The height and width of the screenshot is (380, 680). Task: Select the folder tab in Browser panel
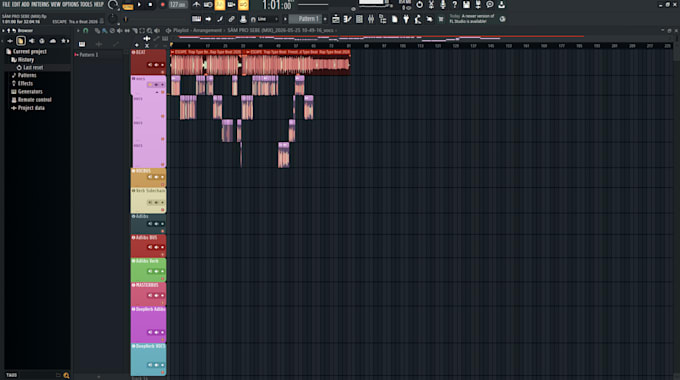point(20,41)
